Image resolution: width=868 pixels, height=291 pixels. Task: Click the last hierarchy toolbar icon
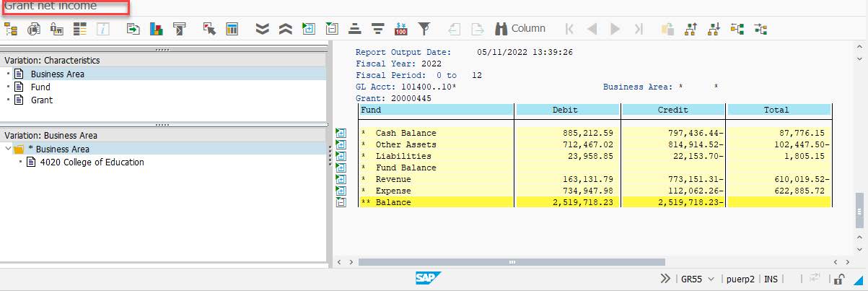pyautogui.click(x=760, y=29)
